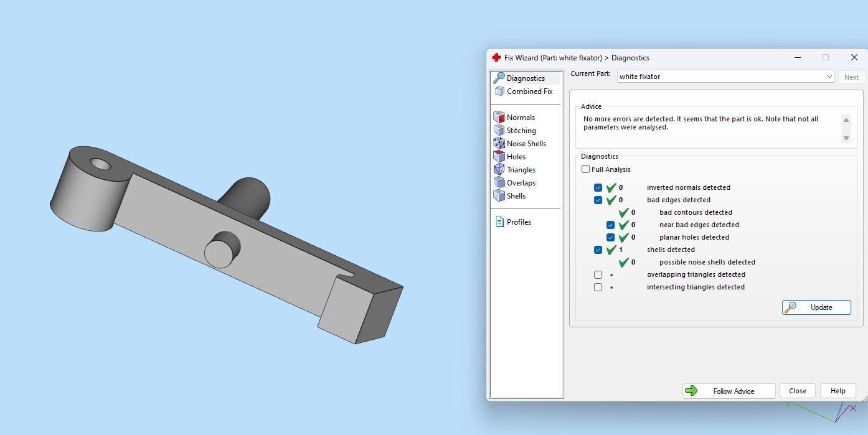Screen dimensions: 868x435
Task: Click the Noise Shells icon
Action: tap(499, 143)
